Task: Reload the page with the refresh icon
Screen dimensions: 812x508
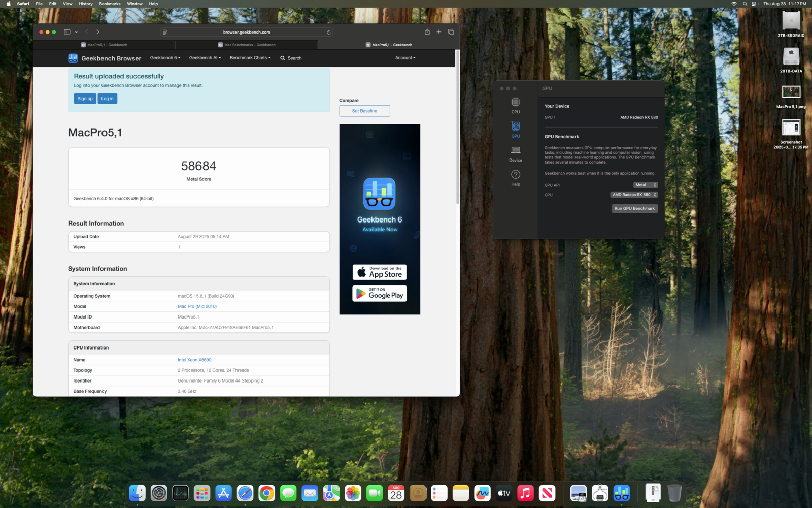Action: click(x=328, y=32)
